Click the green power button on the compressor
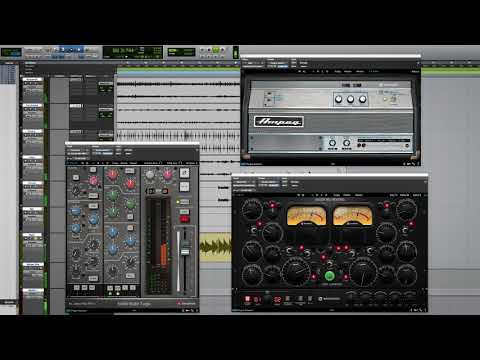Viewport: 480px width, 360px height. click(x=329, y=276)
